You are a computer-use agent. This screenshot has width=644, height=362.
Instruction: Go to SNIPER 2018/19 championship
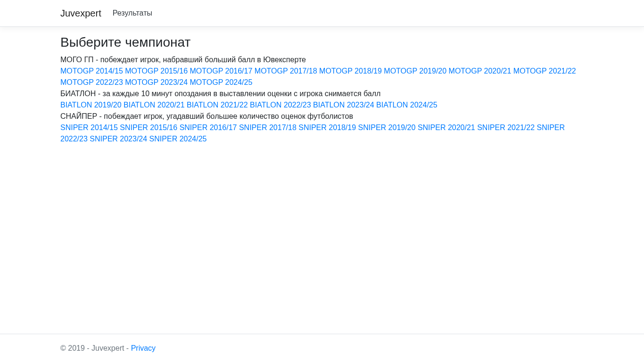(x=327, y=128)
